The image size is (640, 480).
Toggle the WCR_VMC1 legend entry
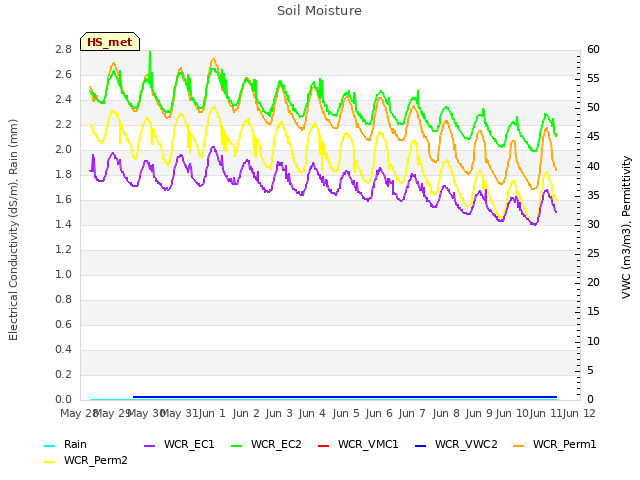(x=358, y=444)
